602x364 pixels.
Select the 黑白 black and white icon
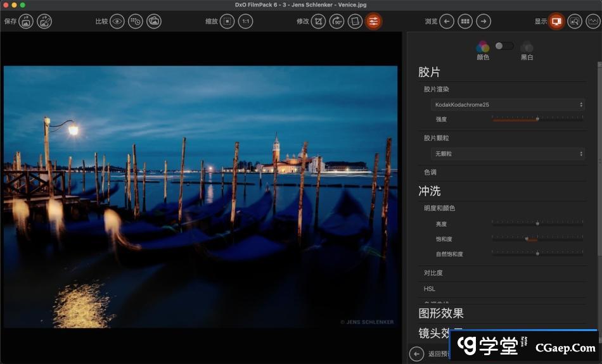pyautogui.click(x=527, y=47)
